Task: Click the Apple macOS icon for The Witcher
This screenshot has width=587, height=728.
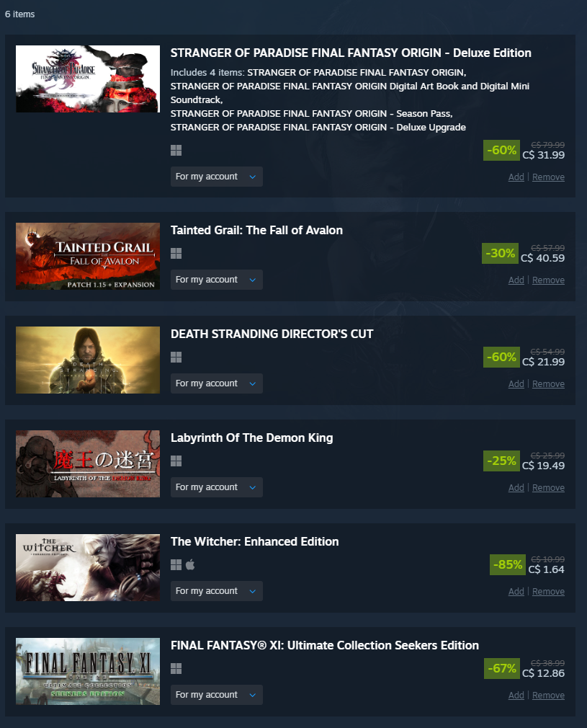Action: pos(190,564)
